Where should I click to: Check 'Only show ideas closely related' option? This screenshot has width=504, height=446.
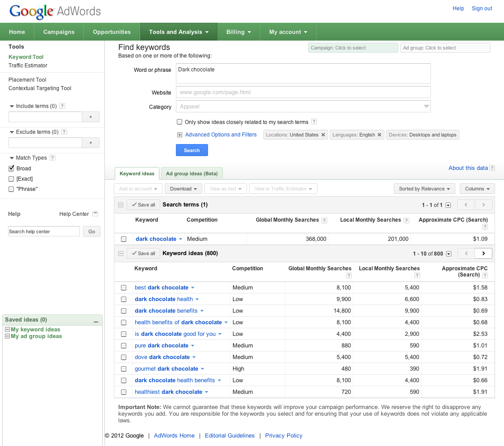pos(179,122)
